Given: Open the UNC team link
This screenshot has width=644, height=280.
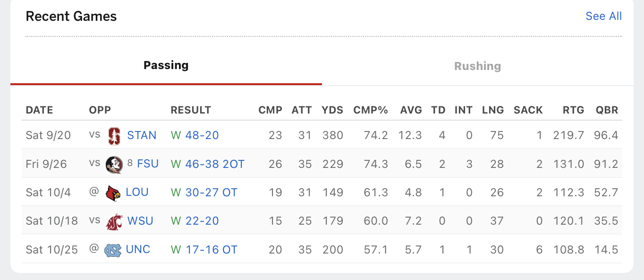Looking at the screenshot, I should pos(138,249).
